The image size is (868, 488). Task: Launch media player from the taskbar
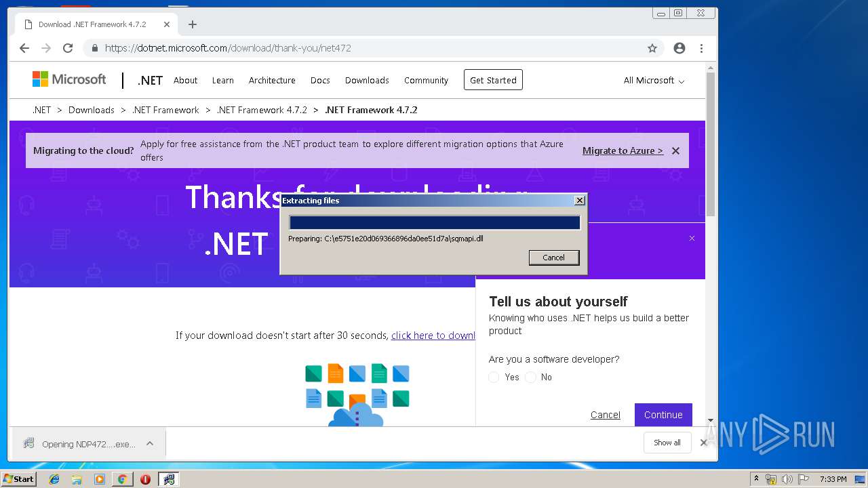pos(100,479)
